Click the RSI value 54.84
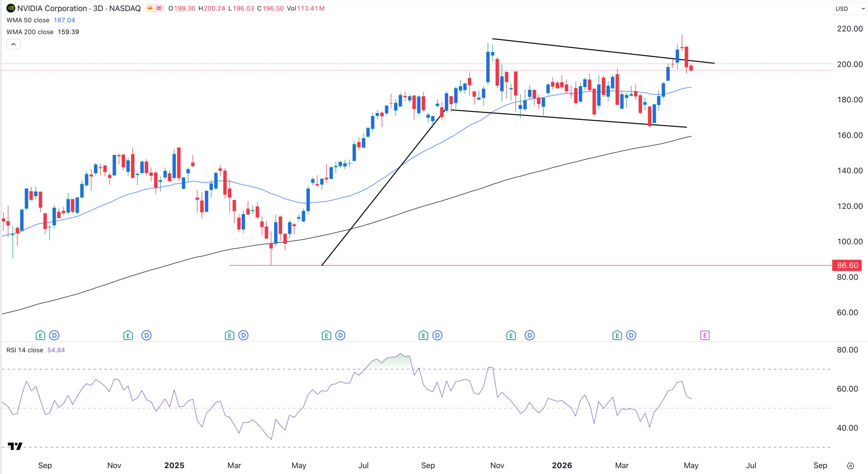Viewport: 868px width, 474px height. click(56, 350)
